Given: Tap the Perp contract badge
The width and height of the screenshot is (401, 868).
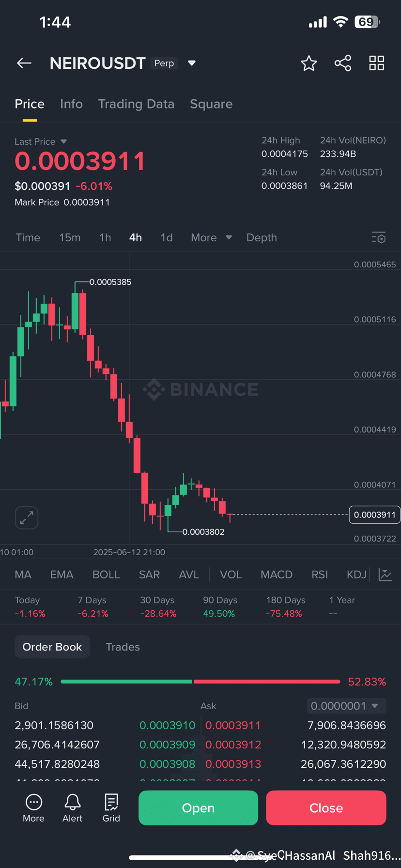Looking at the screenshot, I should 164,63.
